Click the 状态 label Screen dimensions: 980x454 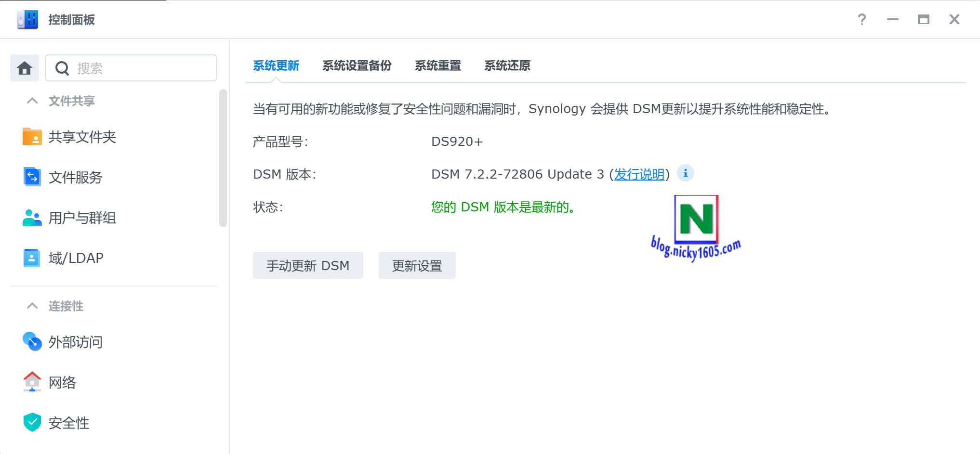pos(268,207)
